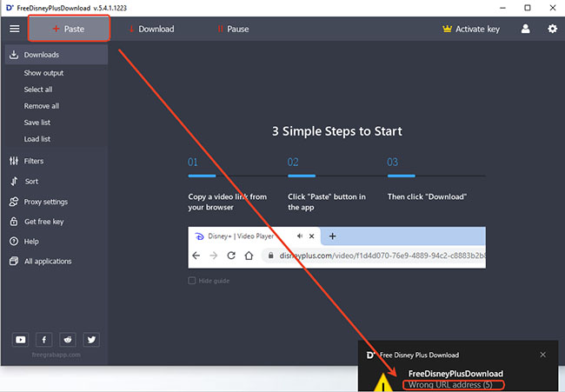
Task: Maximize the FreeDisneyPlusDownload window
Action: coord(527,8)
